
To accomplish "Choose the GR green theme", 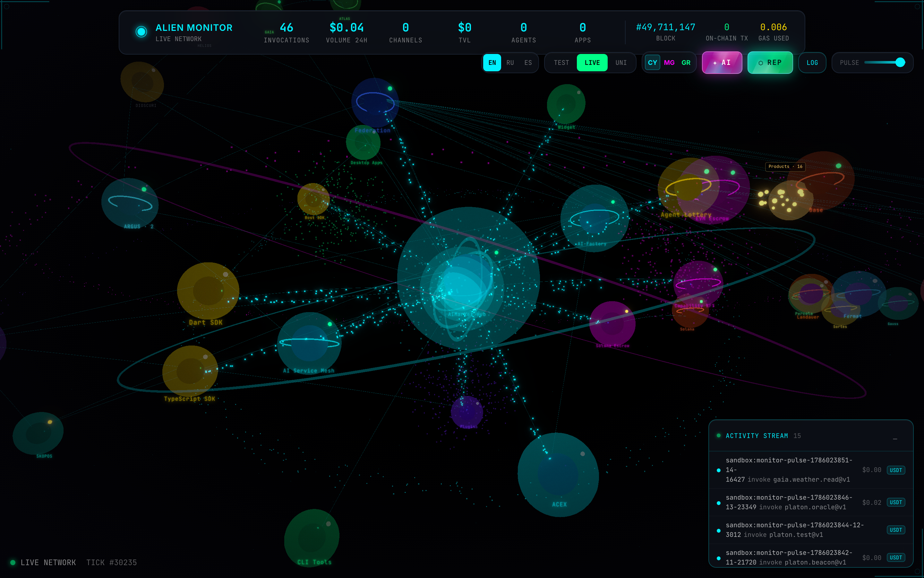I will 686,63.
